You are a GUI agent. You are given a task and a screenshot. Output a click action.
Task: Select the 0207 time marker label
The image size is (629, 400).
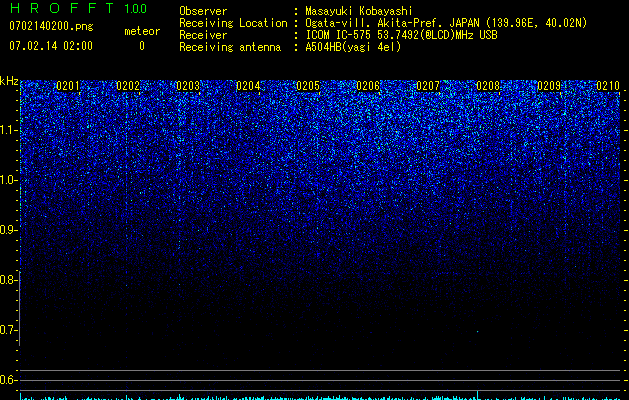pos(428,86)
